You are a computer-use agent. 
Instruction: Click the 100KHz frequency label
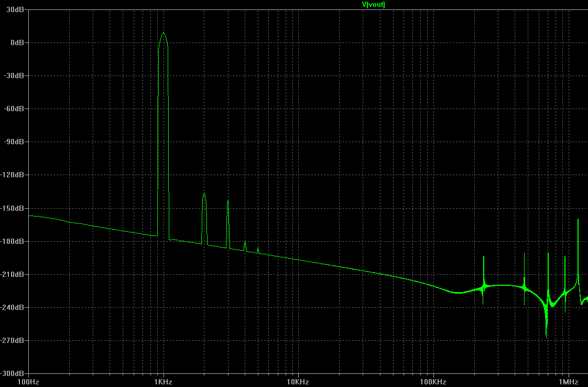pyautogui.click(x=433, y=382)
